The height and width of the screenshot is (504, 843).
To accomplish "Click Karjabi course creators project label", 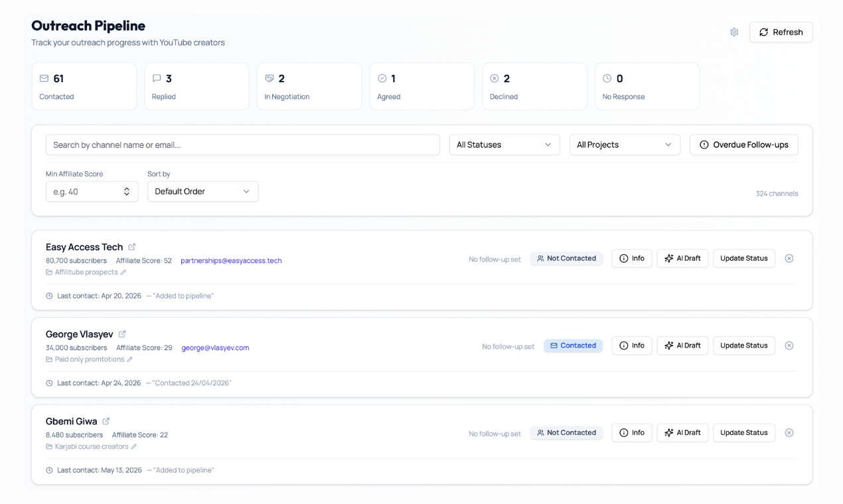I will click(x=92, y=446).
